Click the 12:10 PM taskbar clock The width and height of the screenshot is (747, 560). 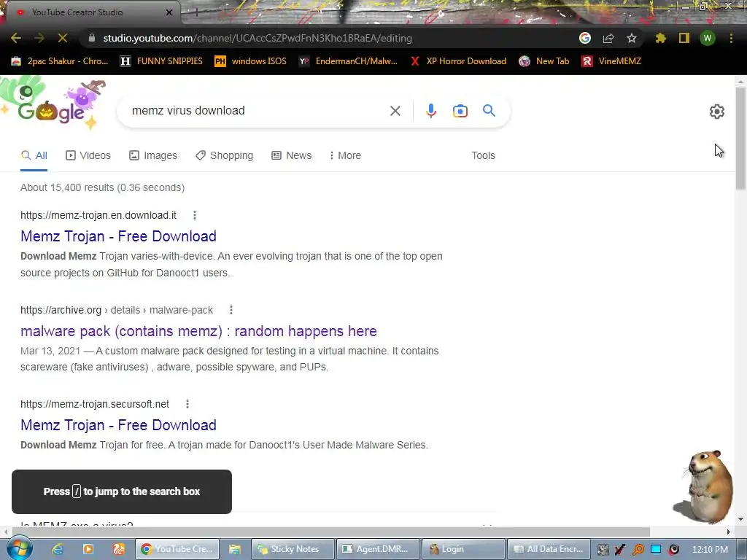pyautogui.click(x=710, y=549)
